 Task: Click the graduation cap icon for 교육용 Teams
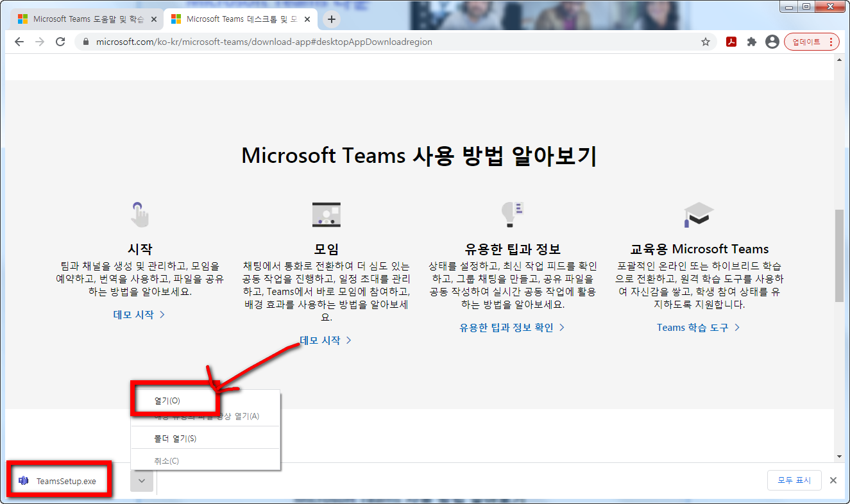pos(699,215)
